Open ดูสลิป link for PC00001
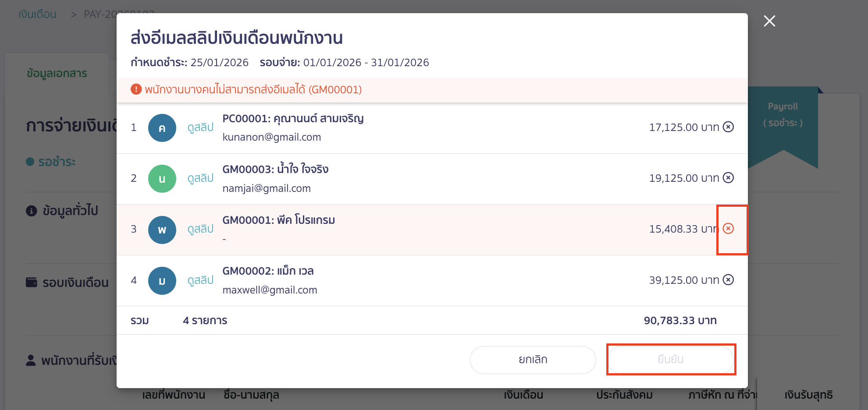Image resolution: width=868 pixels, height=410 pixels. point(200,127)
